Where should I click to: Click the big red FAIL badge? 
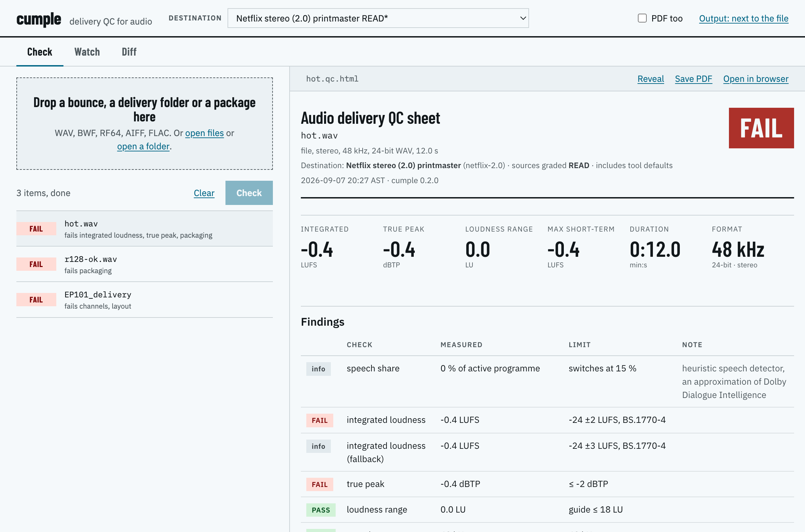[761, 128]
